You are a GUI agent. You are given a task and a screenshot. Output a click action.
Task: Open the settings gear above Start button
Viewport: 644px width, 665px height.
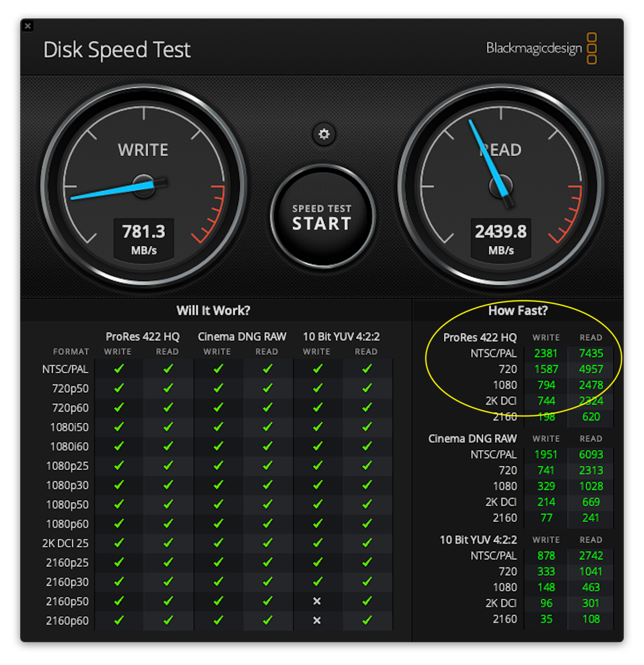point(324,134)
